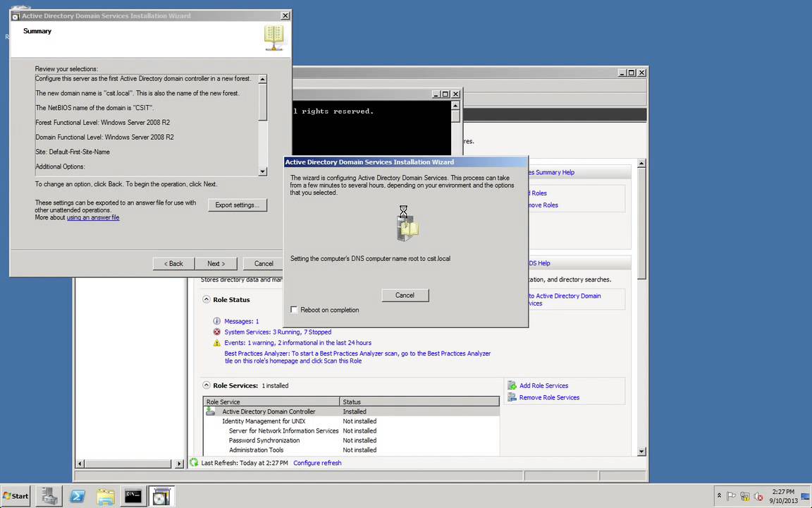Open Events warning link
The height and width of the screenshot is (508, 812).
[x=297, y=343]
